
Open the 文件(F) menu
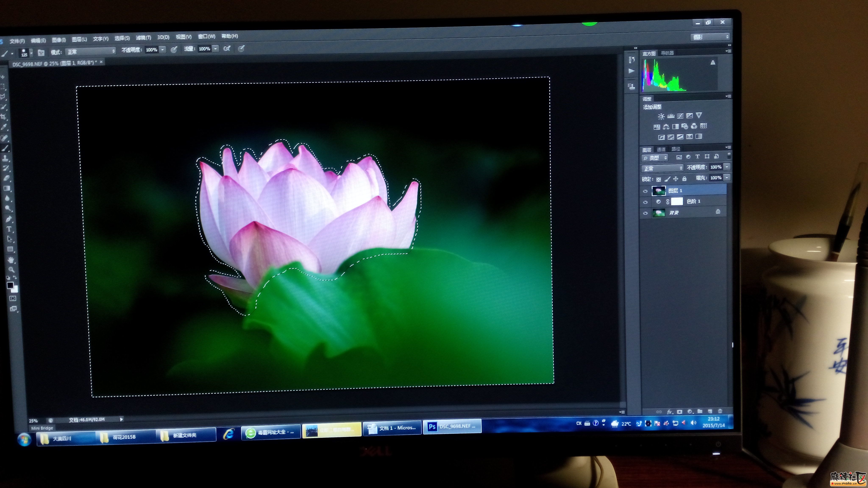tap(17, 41)
